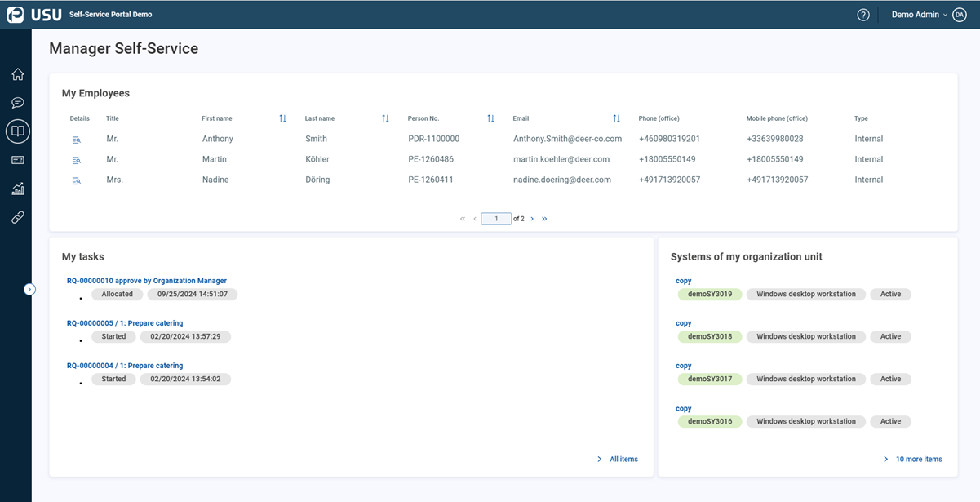Click email martin.koehler@deer.com

[562, 159]
